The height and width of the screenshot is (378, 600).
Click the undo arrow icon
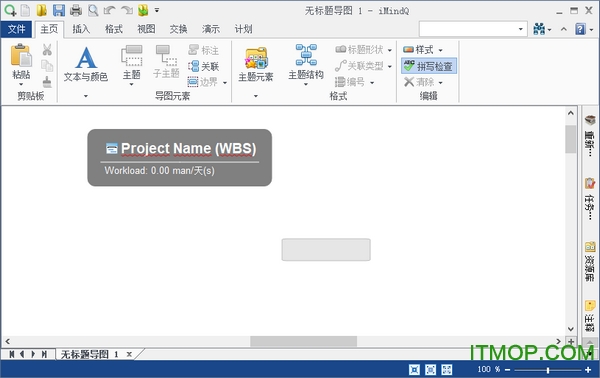(109, 10)
